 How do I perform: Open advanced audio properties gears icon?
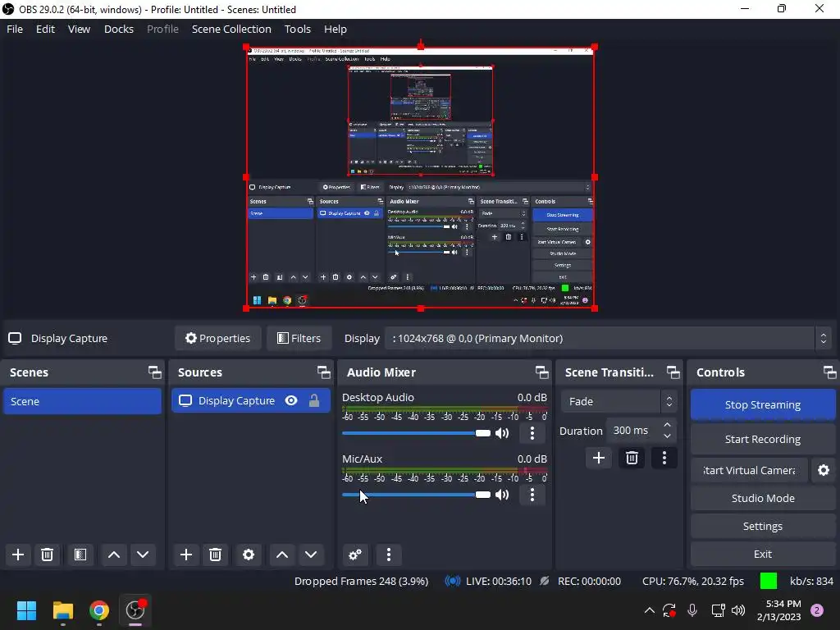[x=355, y=555]
